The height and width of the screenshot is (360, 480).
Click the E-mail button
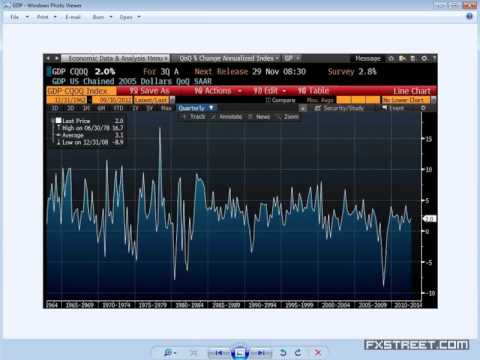coord(73,17)
